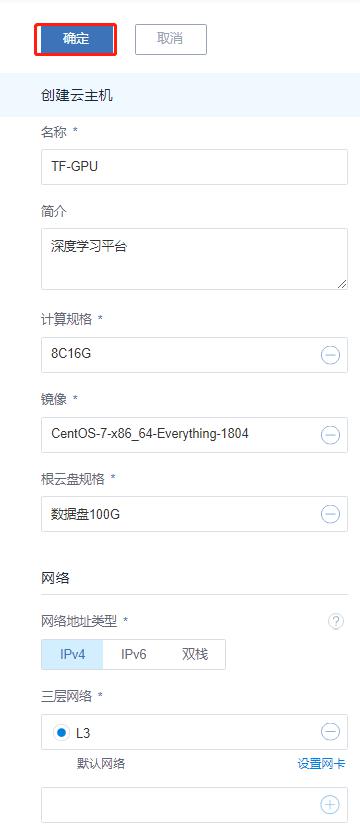Open the network address type help icon
The image size is (360, 826).
click(x=336, y=622)
